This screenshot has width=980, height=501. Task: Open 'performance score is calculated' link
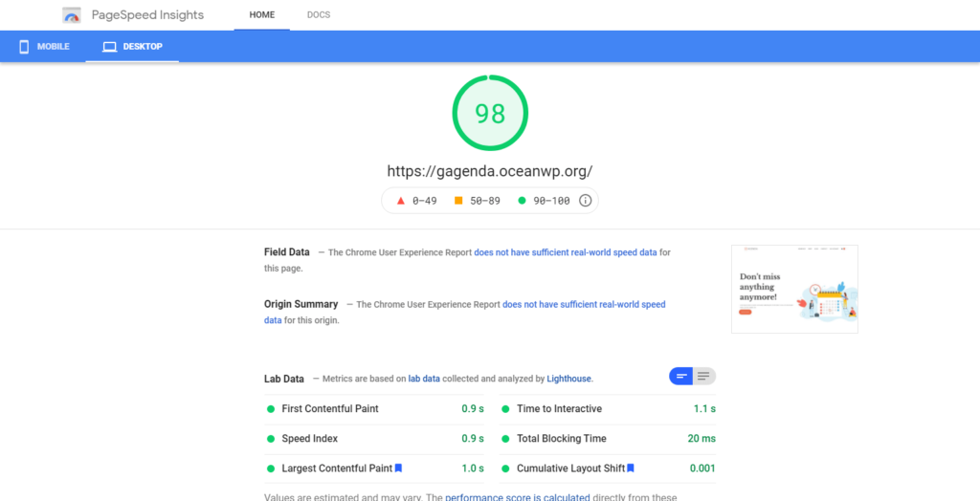tap(518, 498)
